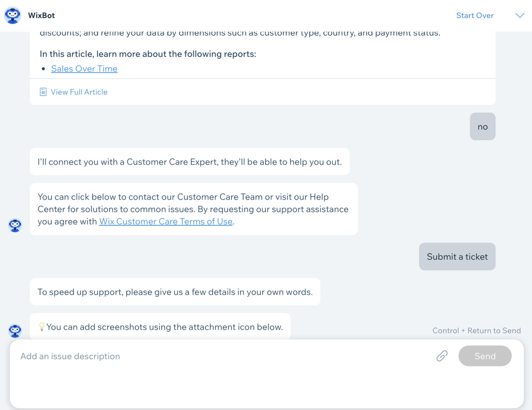Screen dimensions: 532x410
Task: Click the Submit a ticket bubble
Action: (x=457, y=257)
